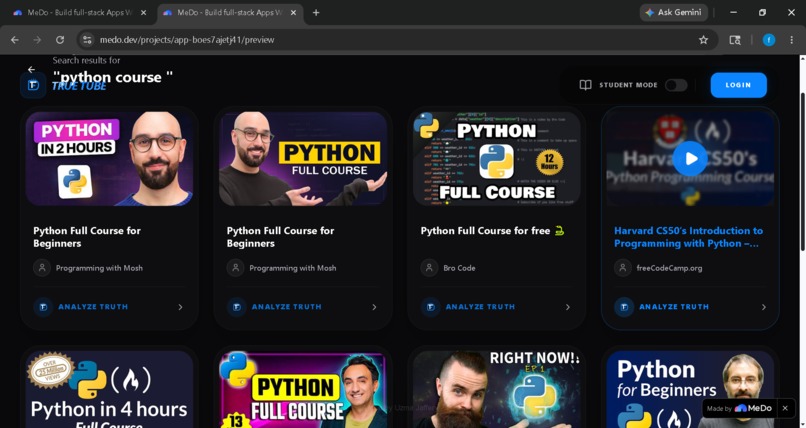Toggle the Student Mode switch
Image resolution: width=806 pixels, height=428 pixels.
coord(675,85)
